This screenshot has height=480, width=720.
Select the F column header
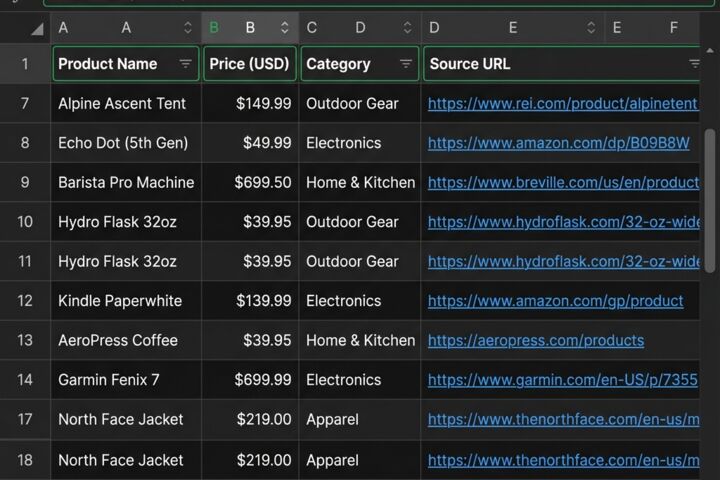[674, 28]
